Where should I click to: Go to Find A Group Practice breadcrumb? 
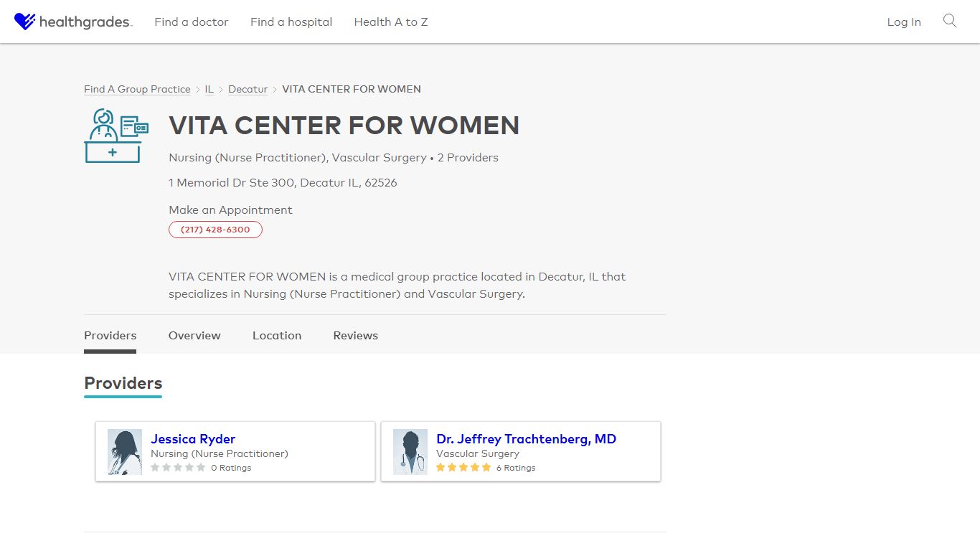[137, 89]
